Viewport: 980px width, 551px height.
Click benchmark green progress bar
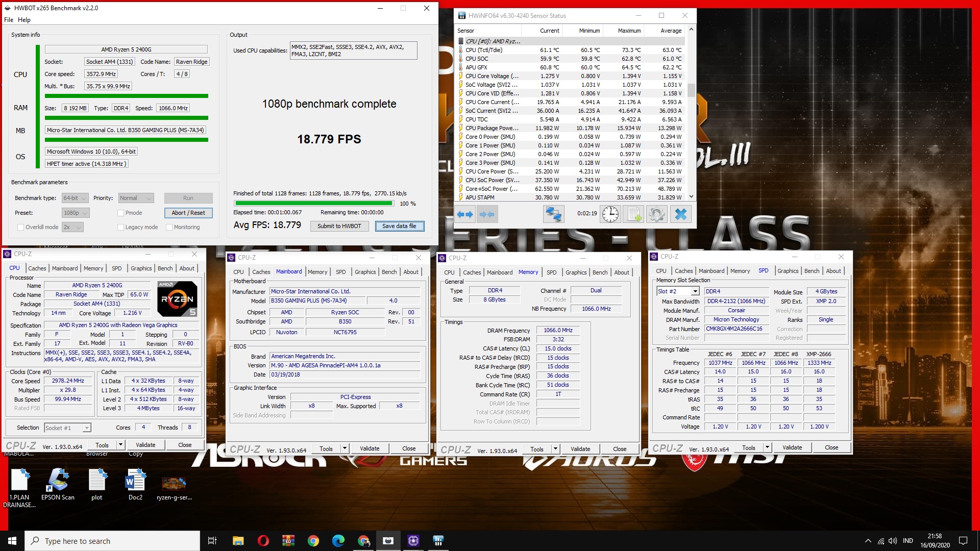[x=313, y=204]
